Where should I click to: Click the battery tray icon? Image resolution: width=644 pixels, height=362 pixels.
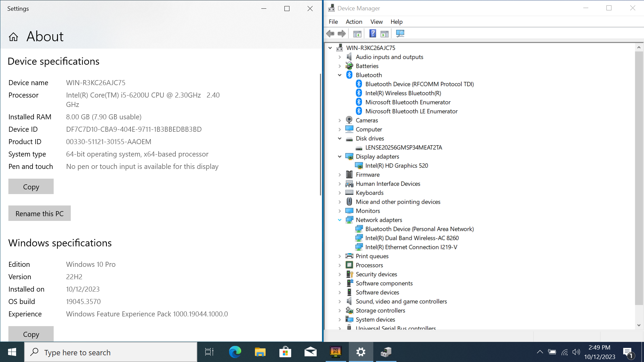552,352
